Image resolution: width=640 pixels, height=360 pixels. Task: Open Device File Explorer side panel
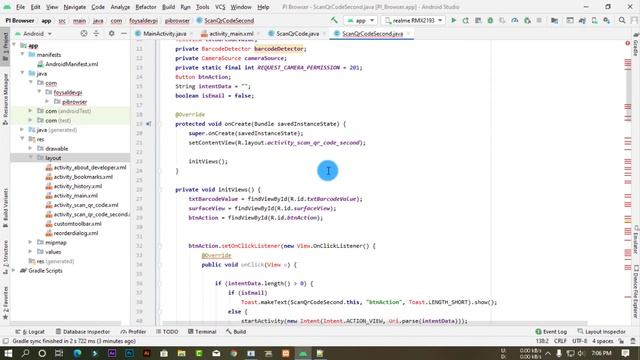(x=636, y=292)
